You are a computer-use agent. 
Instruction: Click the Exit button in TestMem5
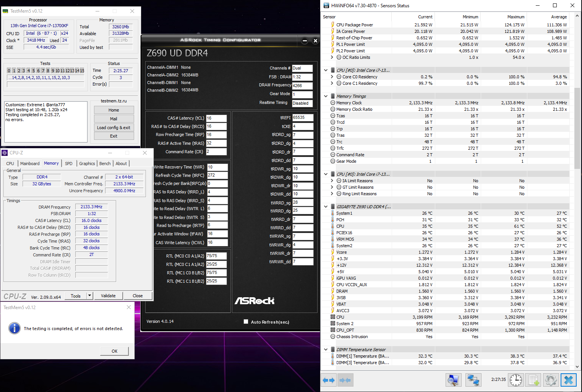[x=114, y=136]
